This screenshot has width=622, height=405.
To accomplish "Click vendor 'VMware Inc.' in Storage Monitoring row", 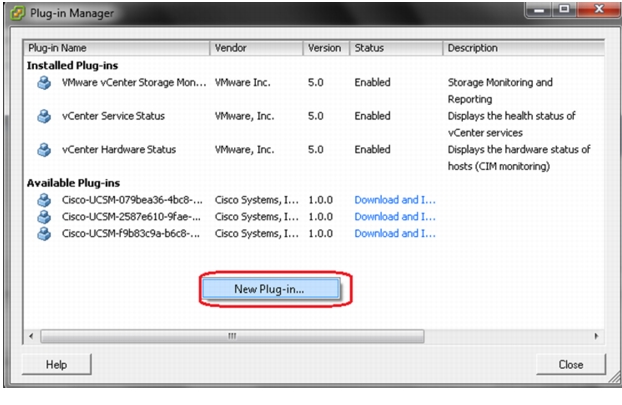I will (x=242, y=83).
